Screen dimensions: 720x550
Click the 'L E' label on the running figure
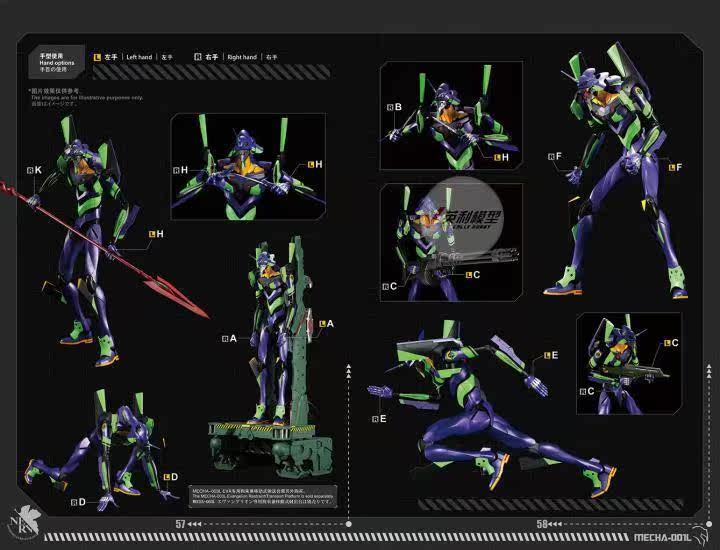[x=551, y=355]
